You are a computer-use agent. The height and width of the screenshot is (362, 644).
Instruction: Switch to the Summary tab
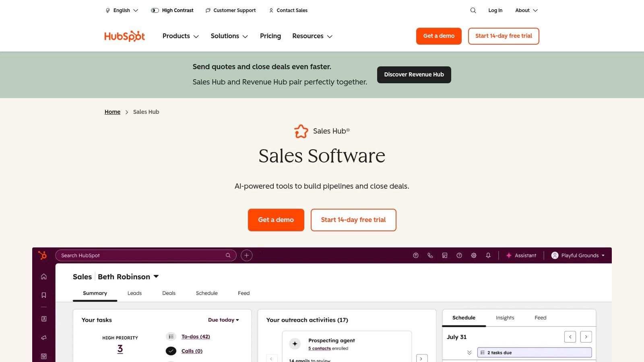95,293
